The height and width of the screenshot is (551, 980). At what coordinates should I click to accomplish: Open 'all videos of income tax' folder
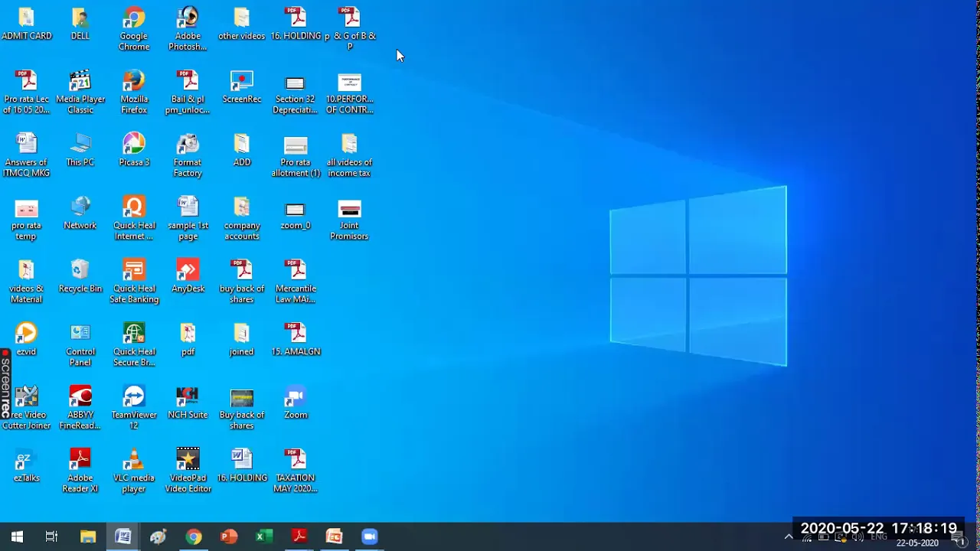(x=349, y=155)
